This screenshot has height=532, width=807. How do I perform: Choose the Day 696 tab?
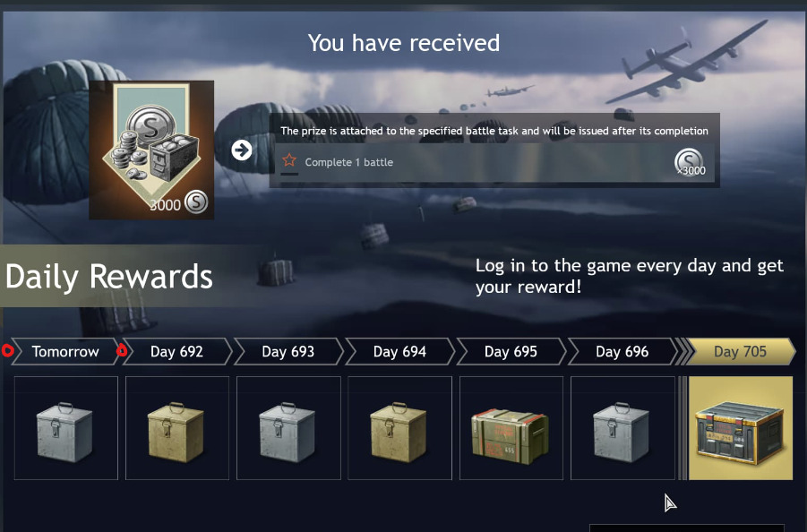[622, 351]
